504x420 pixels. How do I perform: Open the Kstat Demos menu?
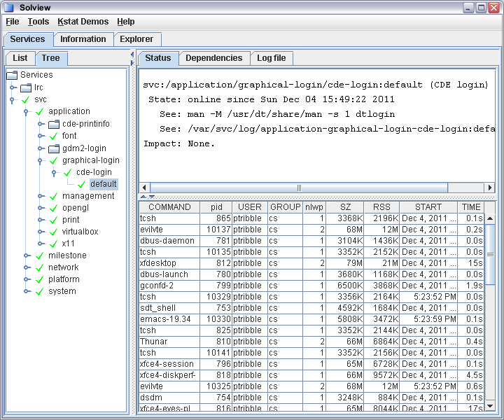(x=83, y=22)
